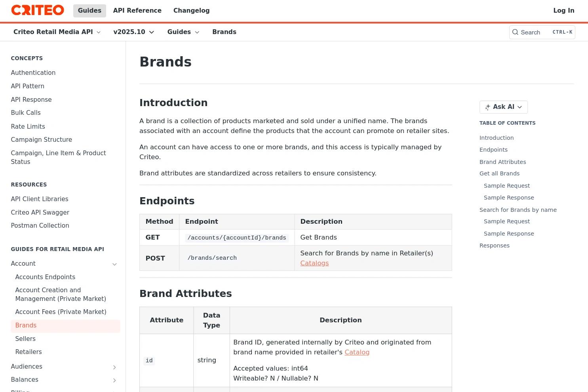Click the search magnifier icon

[x=515, y=32]
